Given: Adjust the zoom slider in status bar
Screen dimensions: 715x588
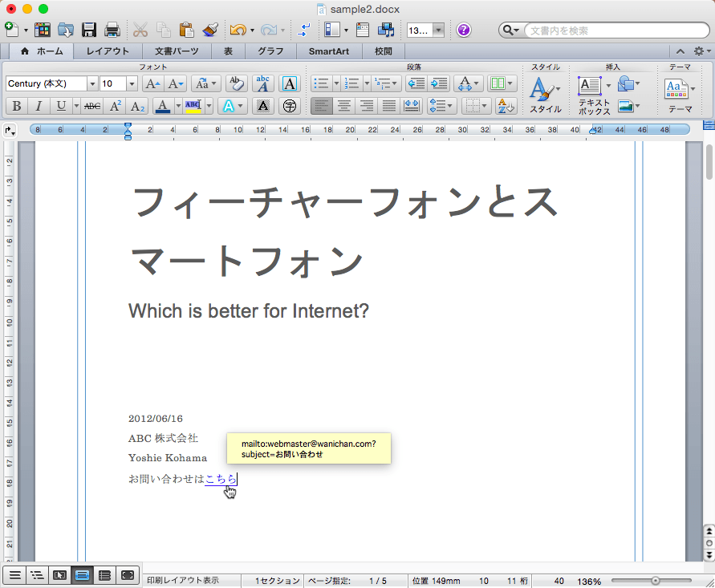Looking at the screenshot, I should coord(656,580).
